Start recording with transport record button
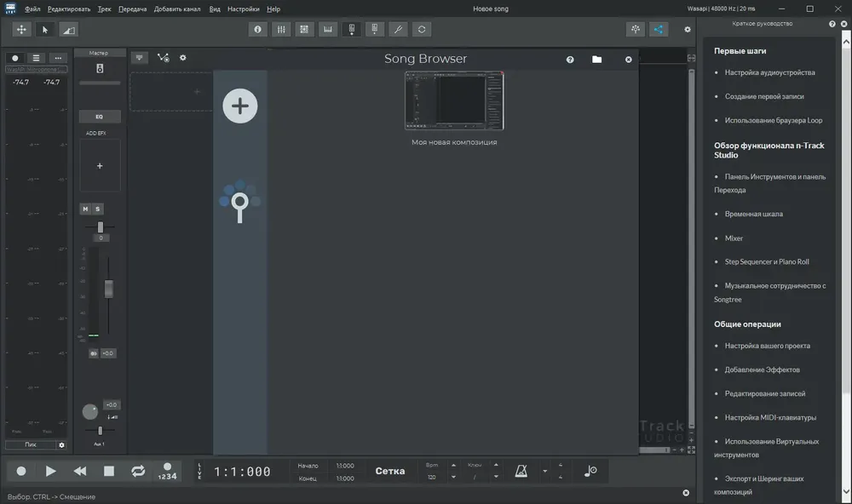Image resolution: width=852 pixels, height=504 pixels. point(21,471)
